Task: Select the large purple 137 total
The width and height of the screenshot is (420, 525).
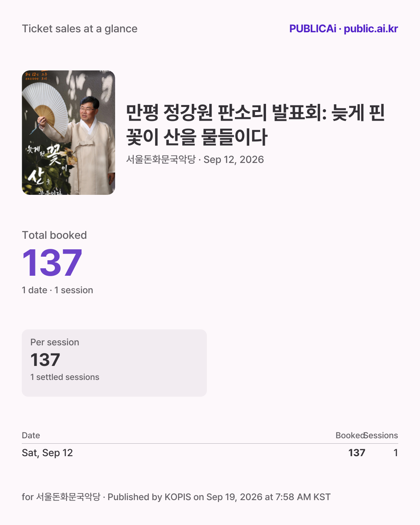Action: [52, 263]
